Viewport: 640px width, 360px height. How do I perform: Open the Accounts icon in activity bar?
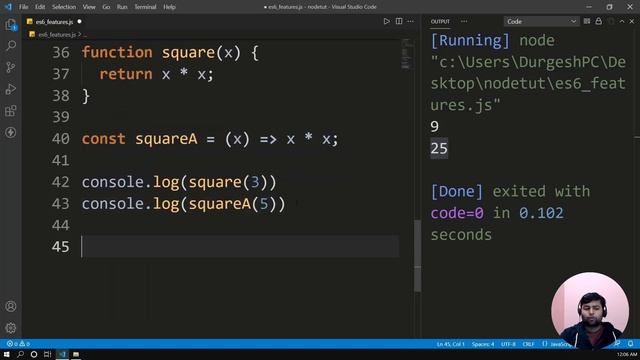click(11, 306)
